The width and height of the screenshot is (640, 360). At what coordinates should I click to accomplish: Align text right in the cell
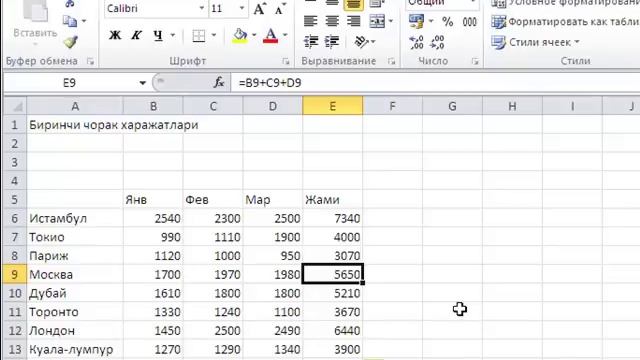tap(353, 21)
